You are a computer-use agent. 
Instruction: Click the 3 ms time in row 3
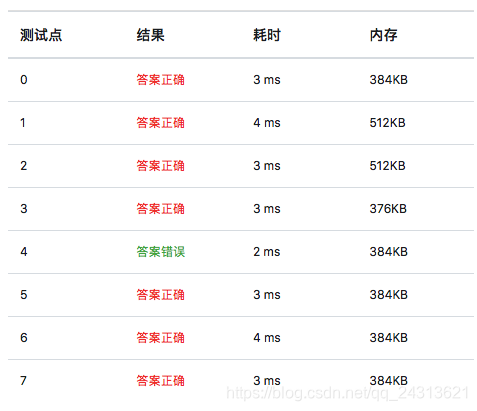pos(267,209)
